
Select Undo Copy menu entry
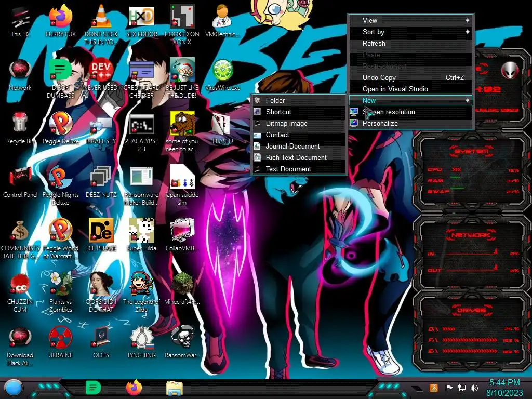click(x=411, y=78)
